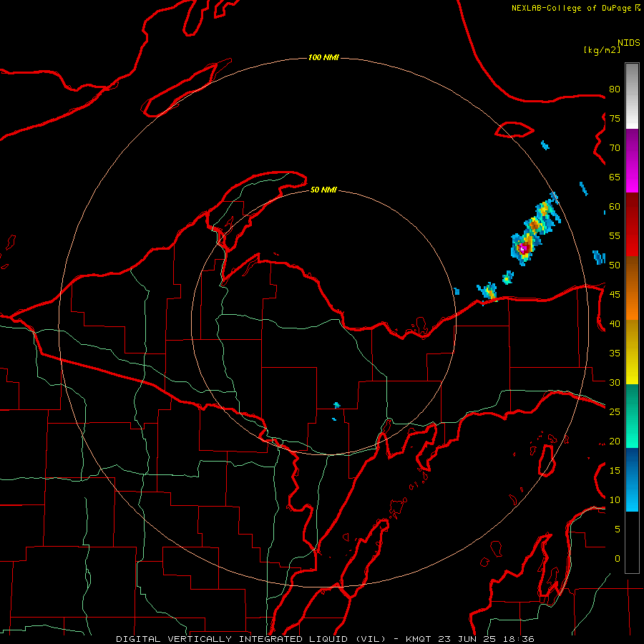This screenshot has width=644, height=644.
Task: Pick the purple-magenta segment of the color bar
Action: tap(632, 160)
